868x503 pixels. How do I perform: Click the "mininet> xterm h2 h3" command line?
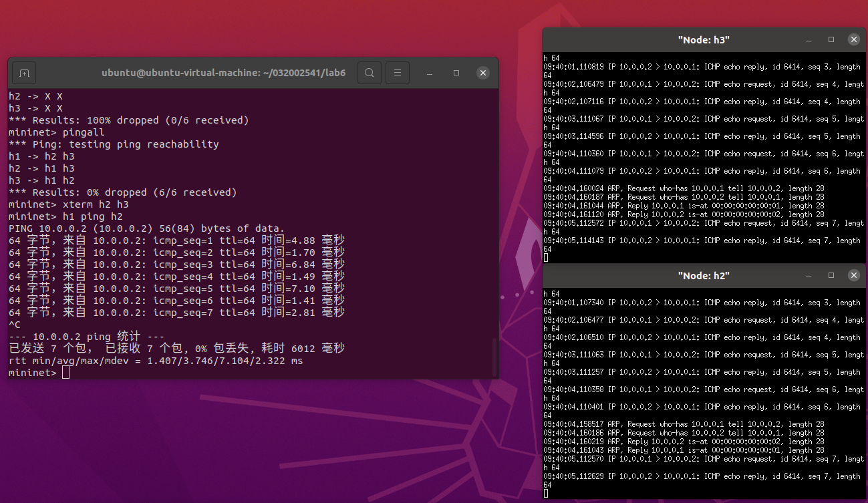pyautogui.click(x=69, y=204)
